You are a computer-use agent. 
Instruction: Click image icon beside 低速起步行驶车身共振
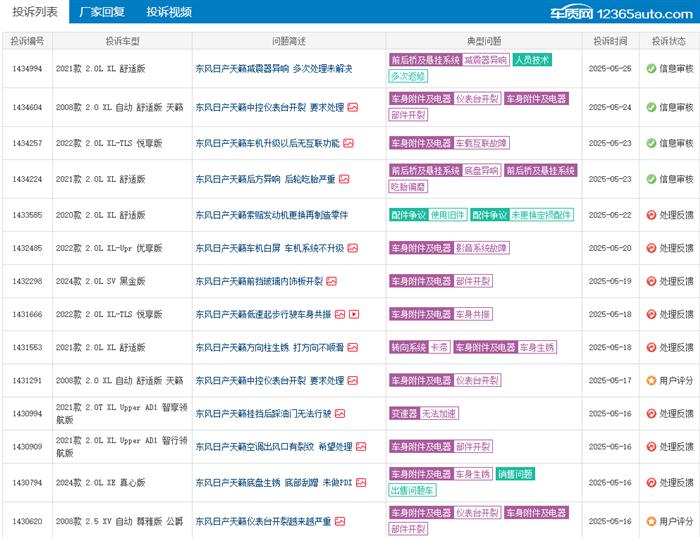(340, 314)
